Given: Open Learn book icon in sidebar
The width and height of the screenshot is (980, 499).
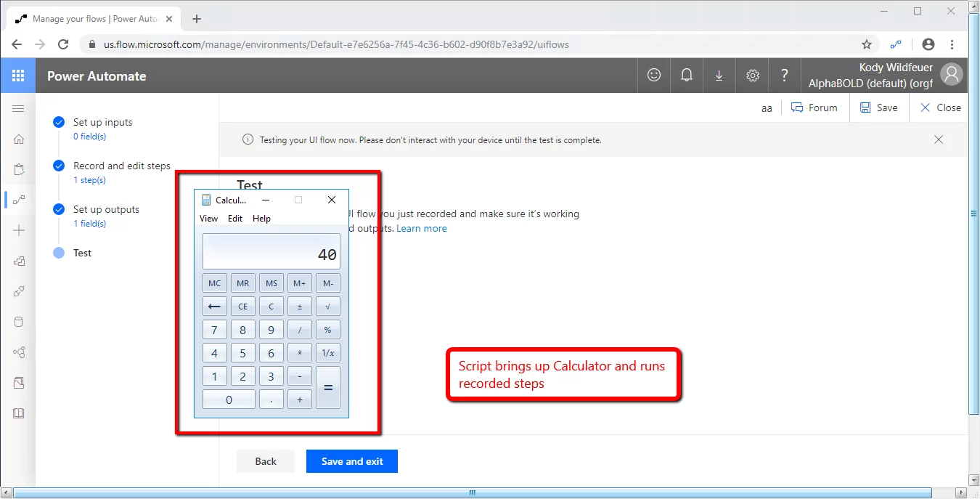Looking at the screenshot, I should (19, 413).
